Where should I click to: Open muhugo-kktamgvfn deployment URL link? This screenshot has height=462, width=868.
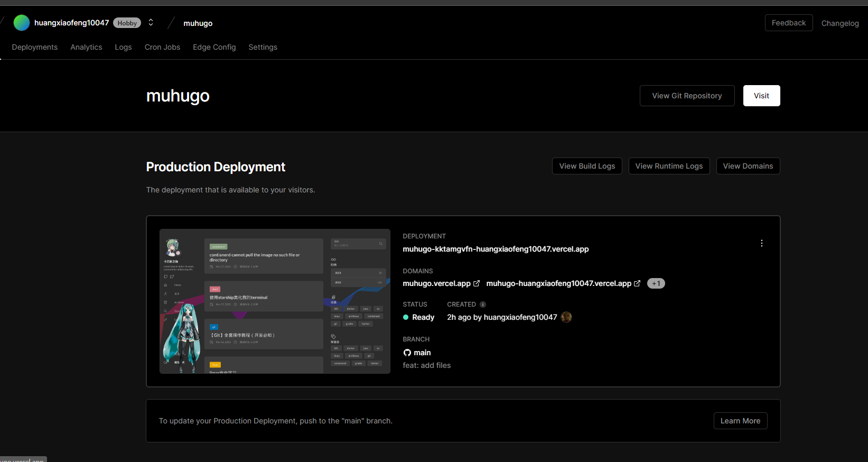click(496, 249)
